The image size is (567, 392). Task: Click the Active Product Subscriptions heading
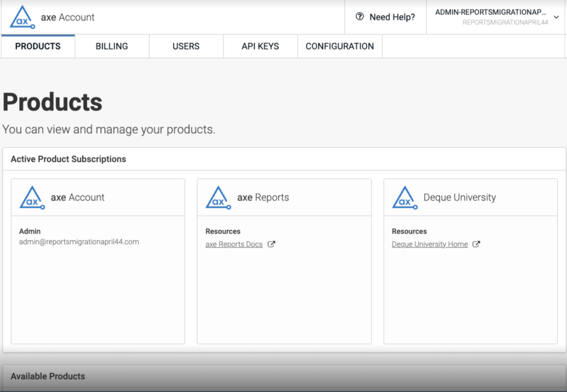tap(68, 159)
